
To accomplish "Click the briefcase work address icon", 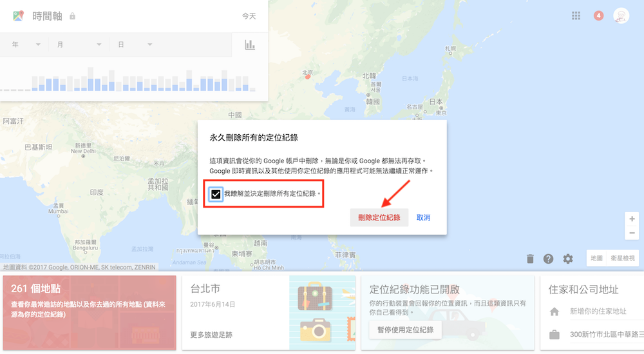I will click(554, 335).
